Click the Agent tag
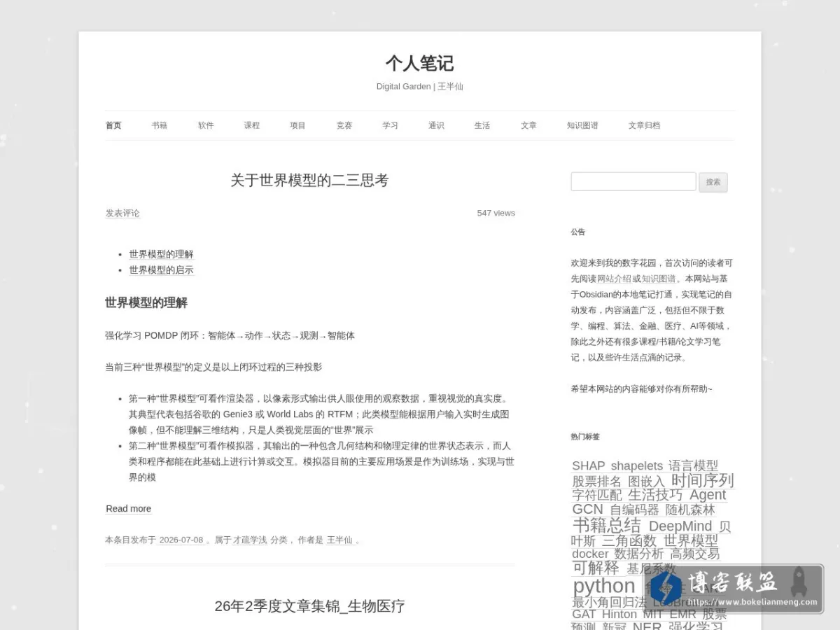This screenshot has width=840, height=630. (708, 495)
